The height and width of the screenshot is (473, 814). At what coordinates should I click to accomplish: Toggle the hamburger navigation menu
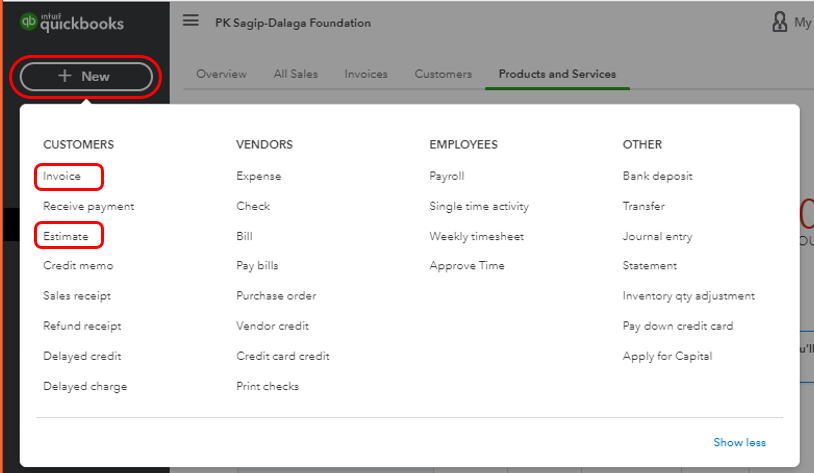190,21
